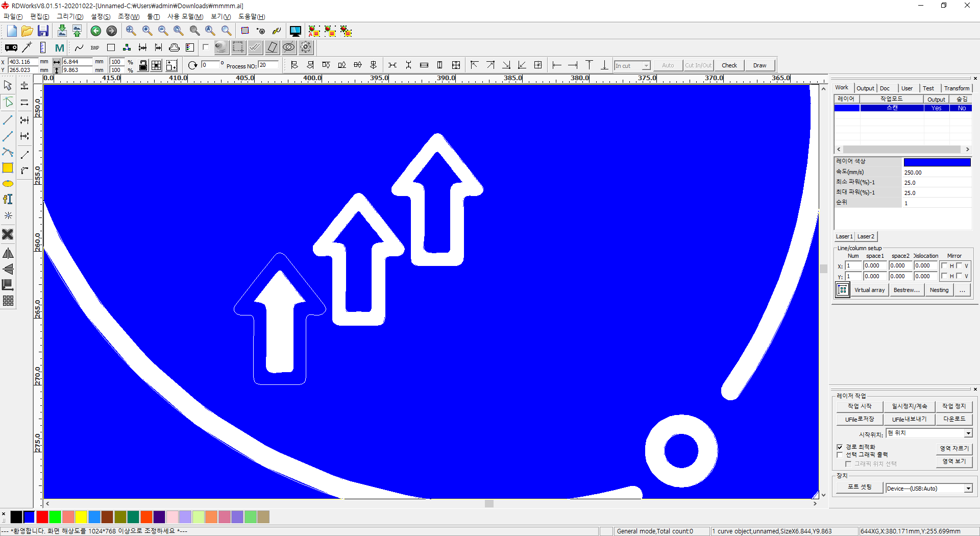Image resolution: width=980 pixels, height=536 pixels.
Task: Click the 다운로드 button
Action: coord(954,419)
